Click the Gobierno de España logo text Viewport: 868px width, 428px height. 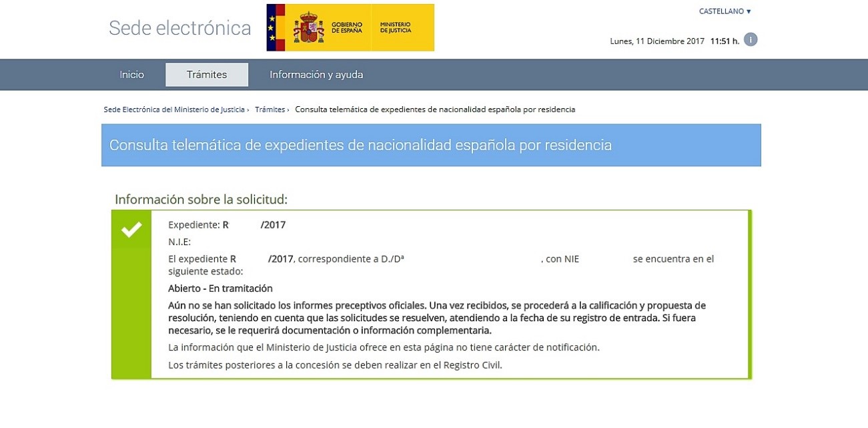(347, 27)
